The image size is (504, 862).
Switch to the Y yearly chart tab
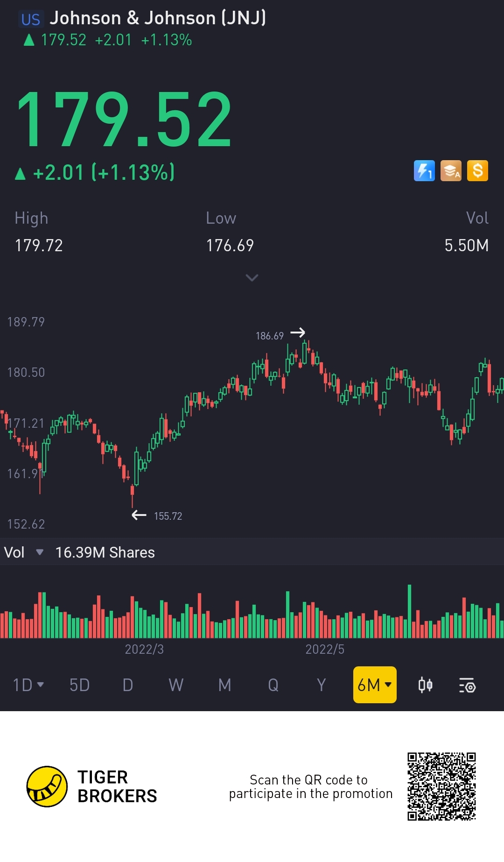[321, 685]
